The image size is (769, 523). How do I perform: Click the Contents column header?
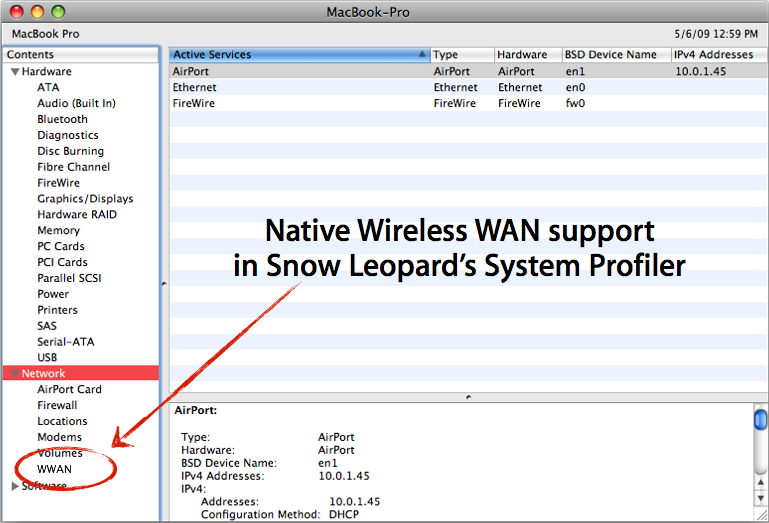coord(81,54)
